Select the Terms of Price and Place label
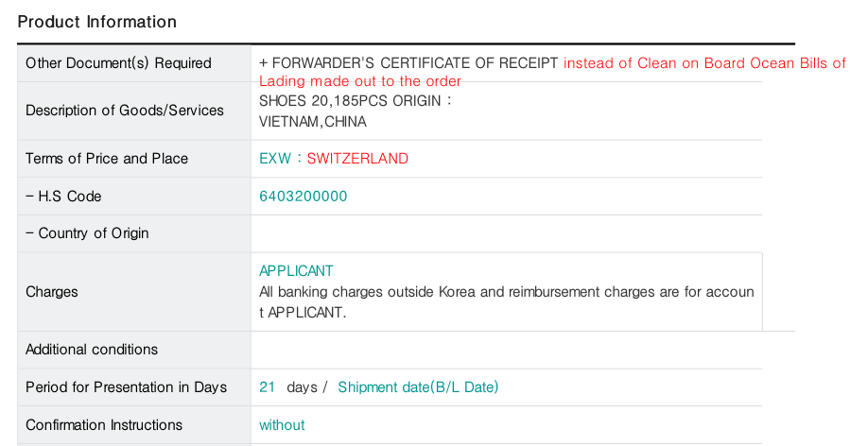The height and width of the screenshot is (446, 868). coord(107,159)
